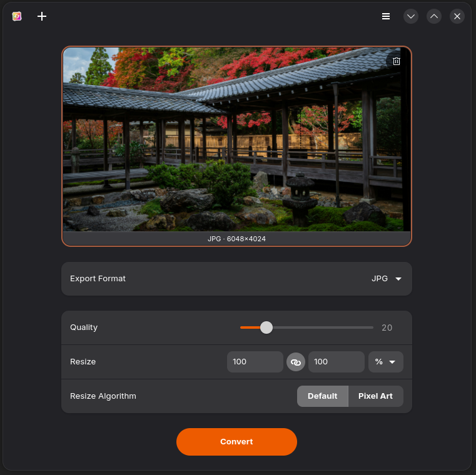Click the plus icon to add images
The image size is (476, 475).
[42, 16]
